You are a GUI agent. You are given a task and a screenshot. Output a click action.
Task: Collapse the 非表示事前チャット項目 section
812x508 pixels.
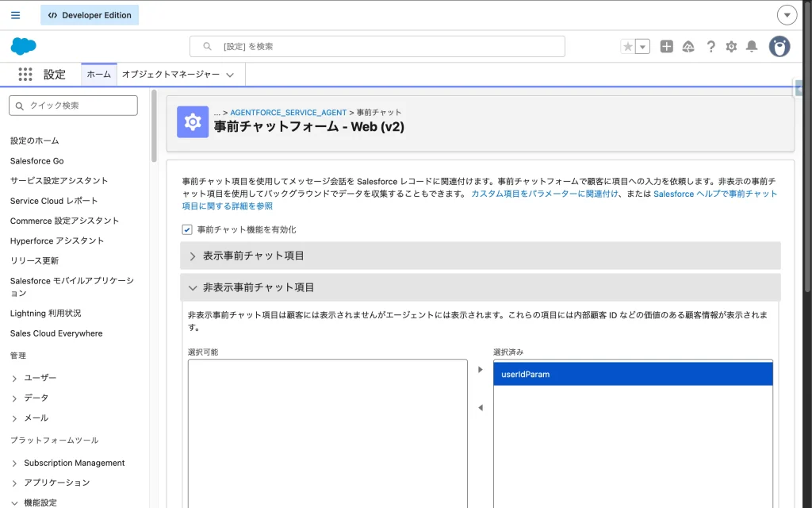tap(193, 287)
